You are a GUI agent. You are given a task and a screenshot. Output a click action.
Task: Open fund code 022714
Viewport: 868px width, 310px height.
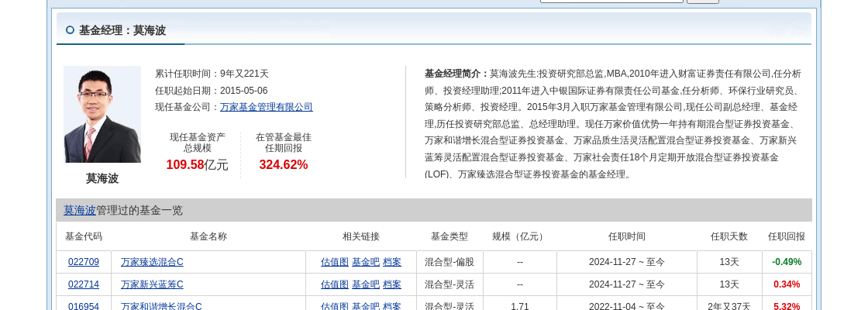pyautogui.click(x=84, y=284)
